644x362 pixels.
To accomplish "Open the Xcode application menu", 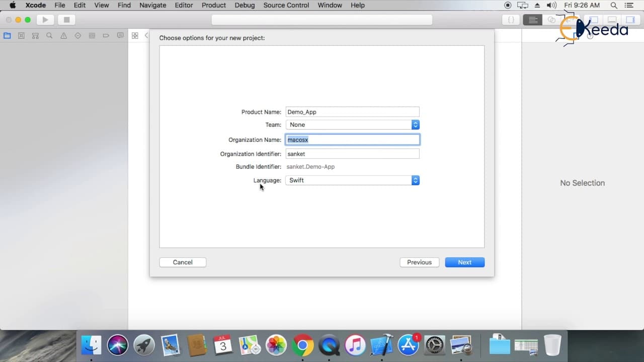I will (36, 5).
